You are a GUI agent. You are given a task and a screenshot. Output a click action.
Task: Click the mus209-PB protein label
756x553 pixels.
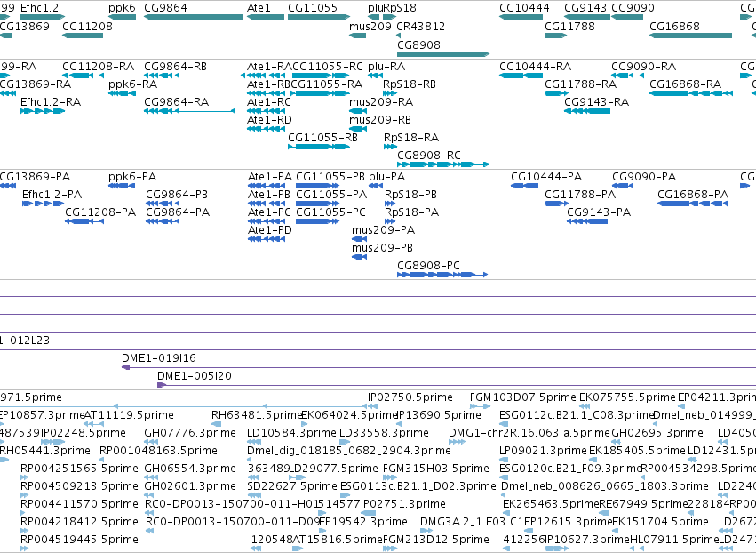pos(382,248)
